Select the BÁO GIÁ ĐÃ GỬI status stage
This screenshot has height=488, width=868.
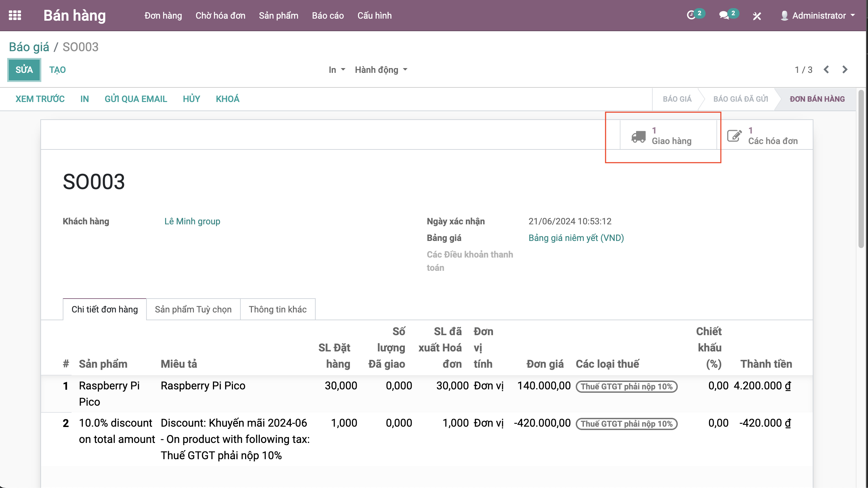click(x=741, y=99)
